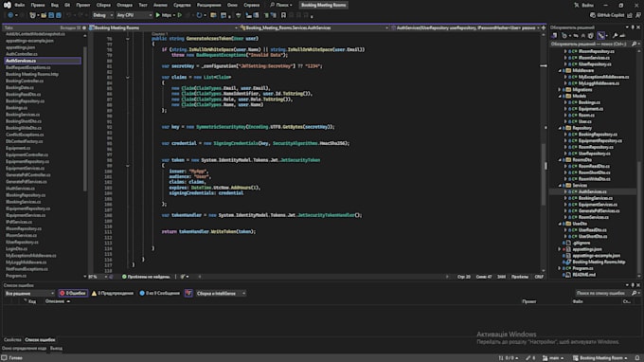This screenshot has height=362, width=644.
Task: Click the Поиск search button in title bar
Action: tap(281, 5)
